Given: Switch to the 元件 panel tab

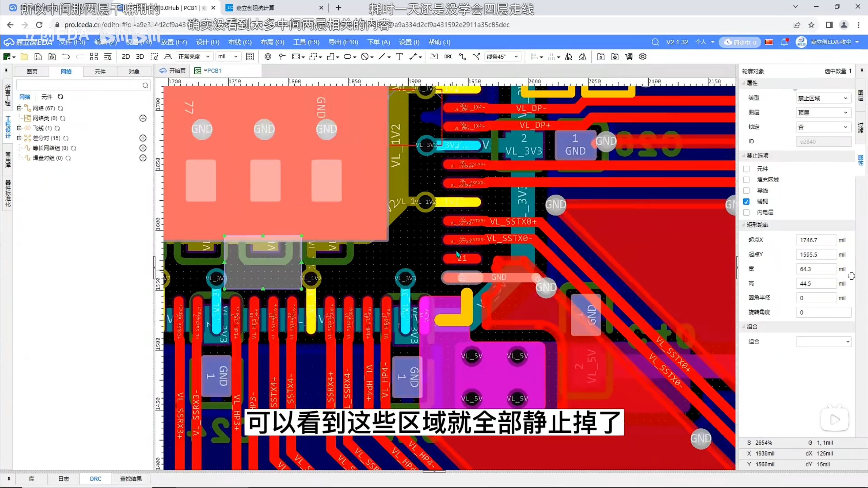Looking at the screenshot, I should [x=100, y=72].
